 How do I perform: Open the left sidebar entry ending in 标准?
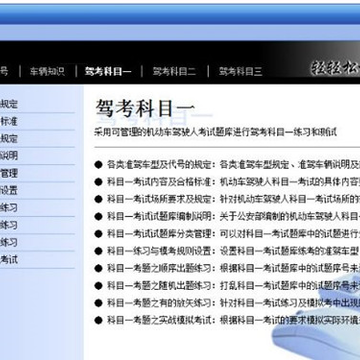9,121
